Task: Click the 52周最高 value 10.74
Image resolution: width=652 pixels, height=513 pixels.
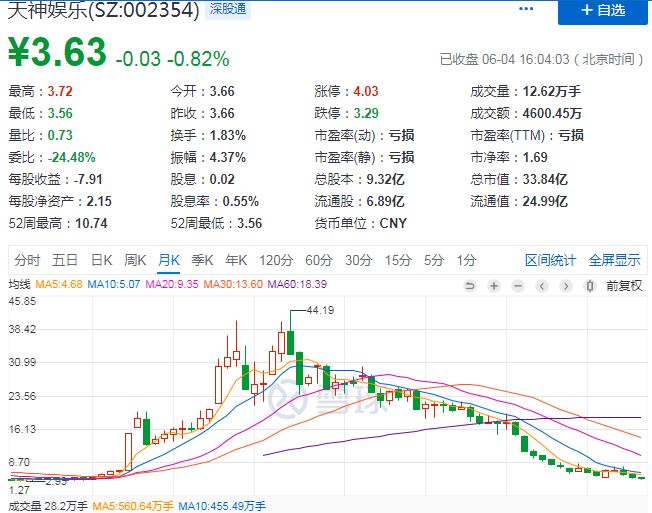Action: tap(91, 223)
